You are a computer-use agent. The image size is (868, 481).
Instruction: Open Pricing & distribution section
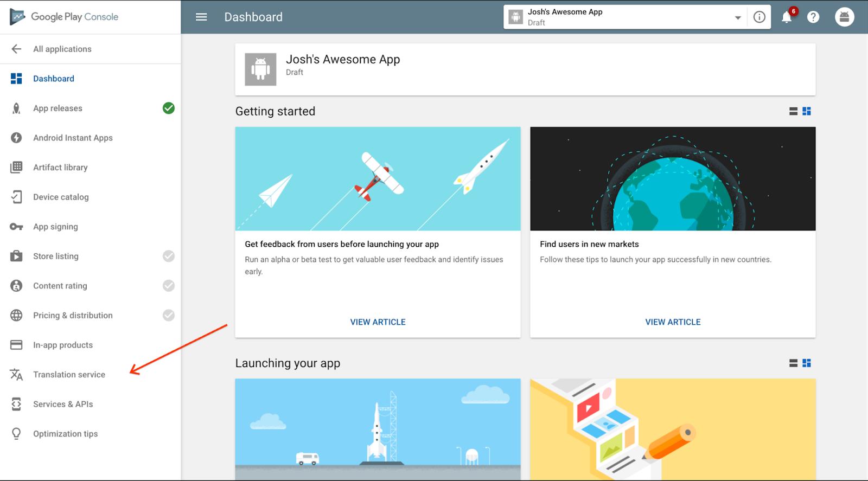point(91,315)
